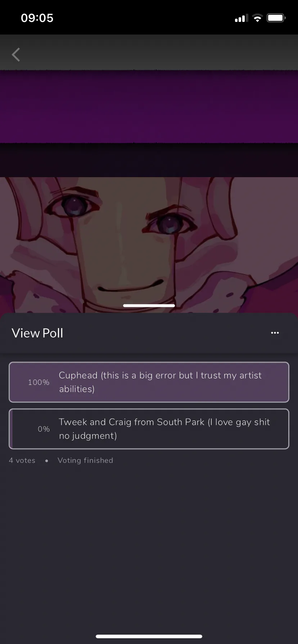Tap the bottom home indicator bar
The width and height of the screenshot is (298, 644).
click(149, 636)
